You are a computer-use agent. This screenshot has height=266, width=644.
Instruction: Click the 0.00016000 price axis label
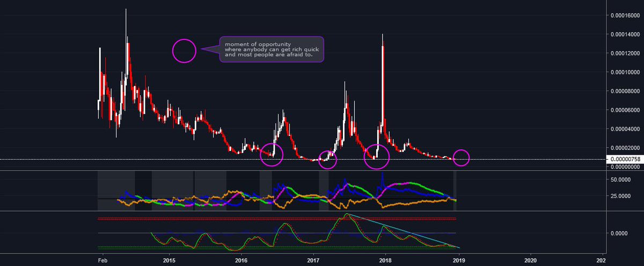click(x=625, y=16)
